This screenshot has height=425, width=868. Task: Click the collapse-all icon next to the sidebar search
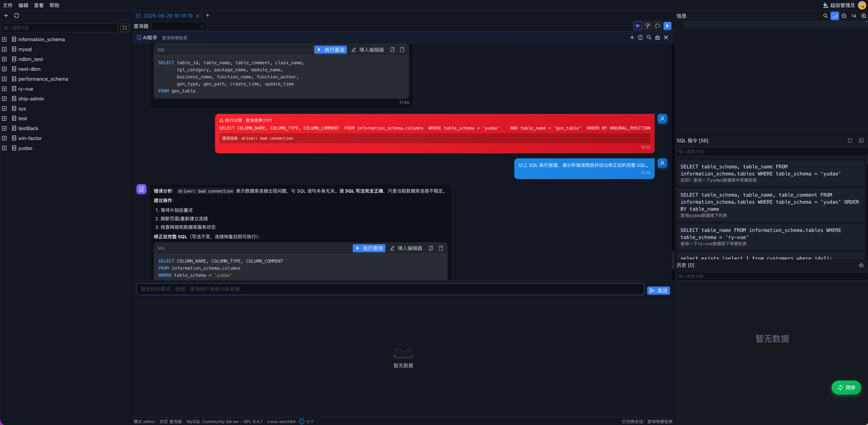pos(125,28)
